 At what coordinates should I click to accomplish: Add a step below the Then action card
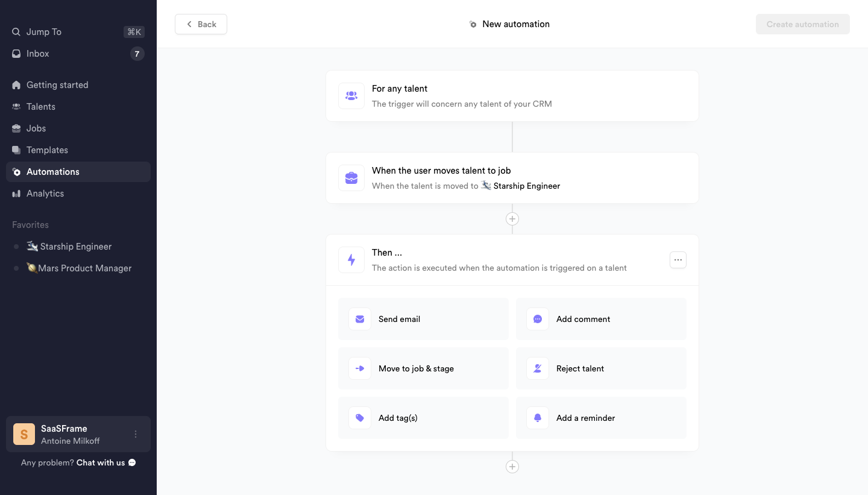pyautogui.click(x=512, y=467)
